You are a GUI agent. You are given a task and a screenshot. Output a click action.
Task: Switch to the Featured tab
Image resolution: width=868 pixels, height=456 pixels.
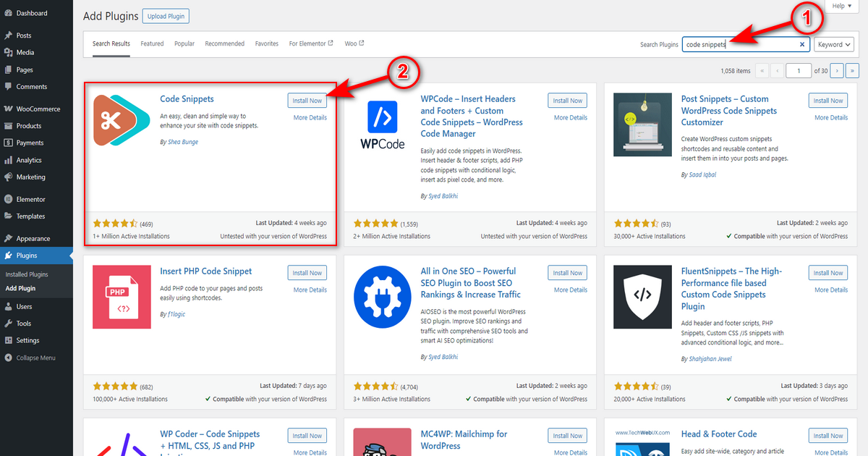point(152,43)
